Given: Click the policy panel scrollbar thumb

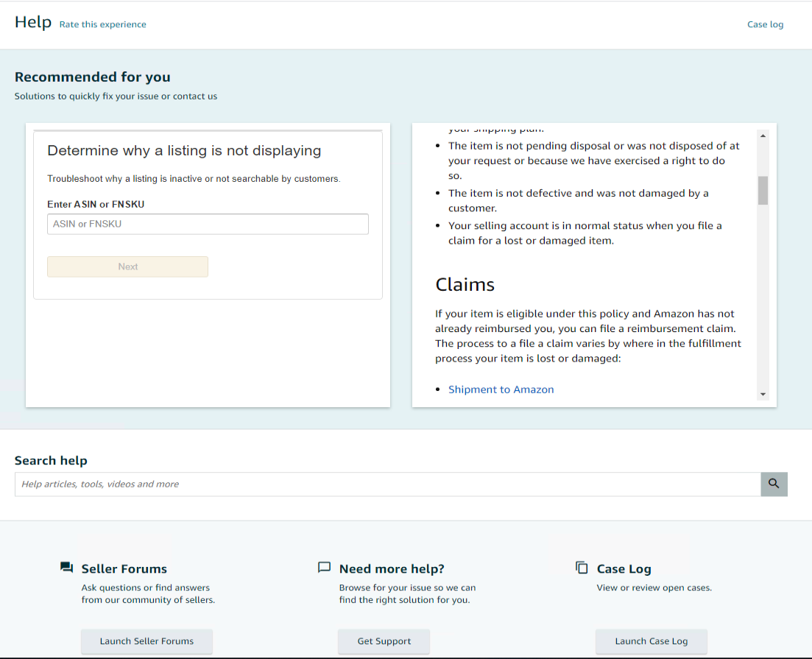Looking at the screenshot, I should [x=763, y=190].
